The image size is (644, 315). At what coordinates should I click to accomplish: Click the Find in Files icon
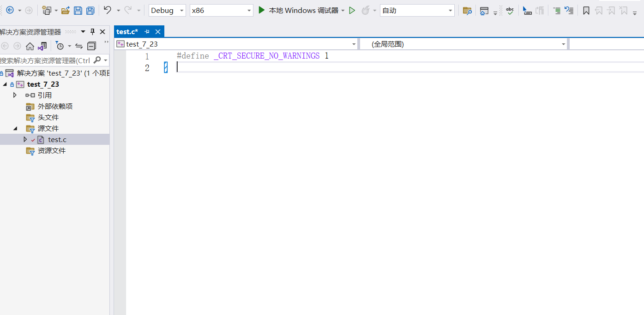(467, 10)
